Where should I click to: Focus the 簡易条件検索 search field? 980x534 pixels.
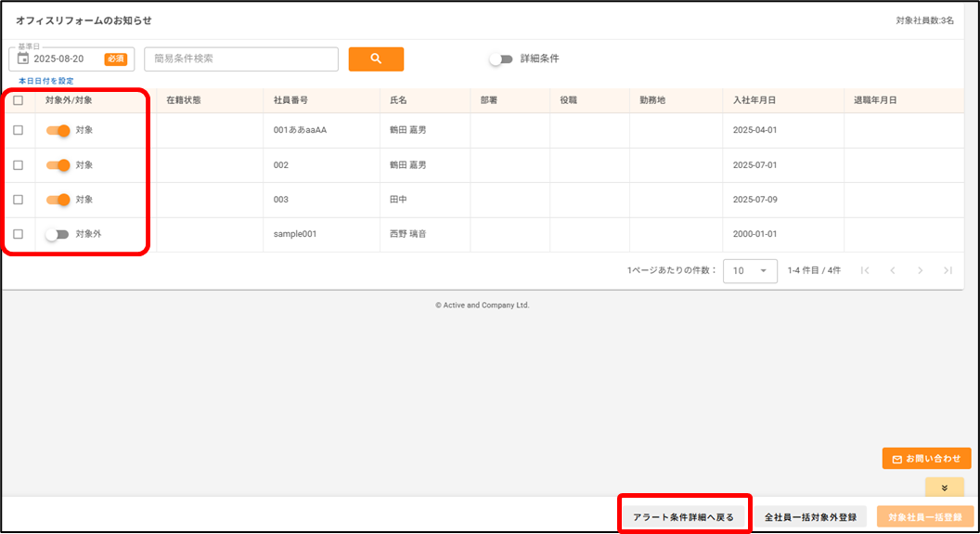click(x=241, y=59)
